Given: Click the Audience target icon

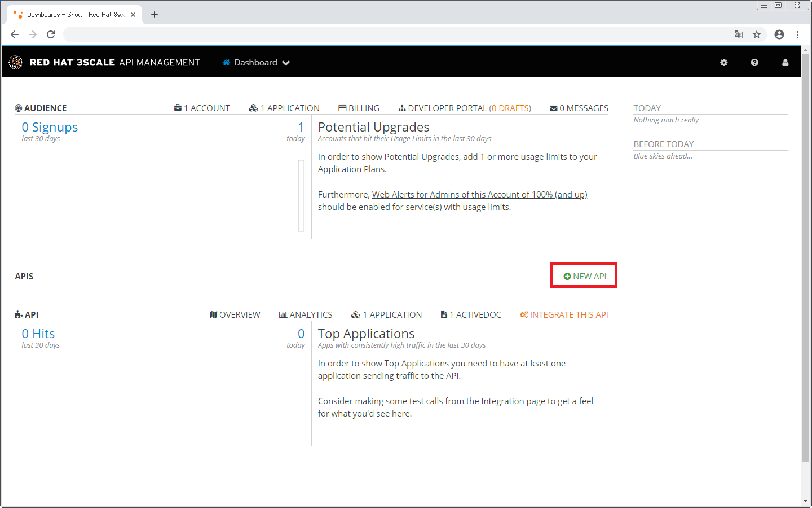Looking at the screenshot, I should [x=19, y=108].
